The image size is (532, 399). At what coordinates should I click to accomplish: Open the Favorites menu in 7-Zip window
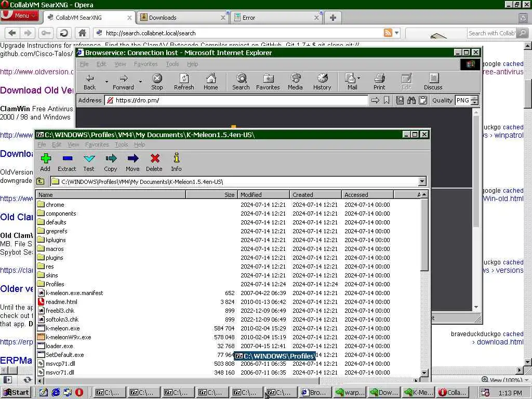97,144
